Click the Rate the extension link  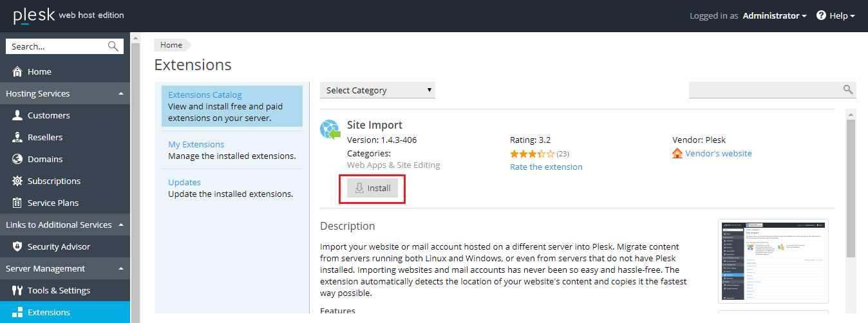pos(546,167)
